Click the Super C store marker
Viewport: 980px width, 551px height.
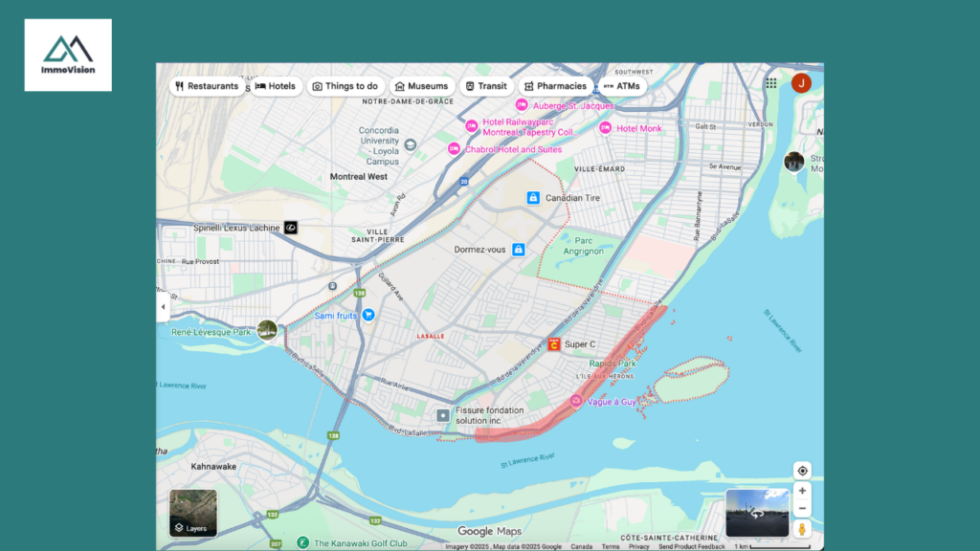pyautogui.click(x=553, y=344)
